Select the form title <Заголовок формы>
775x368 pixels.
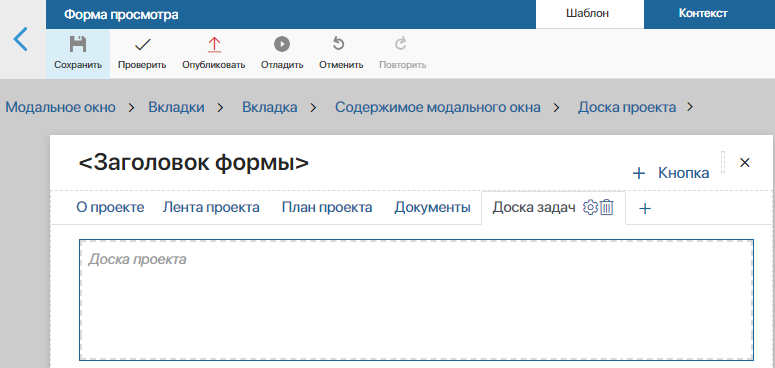[194, 163]
